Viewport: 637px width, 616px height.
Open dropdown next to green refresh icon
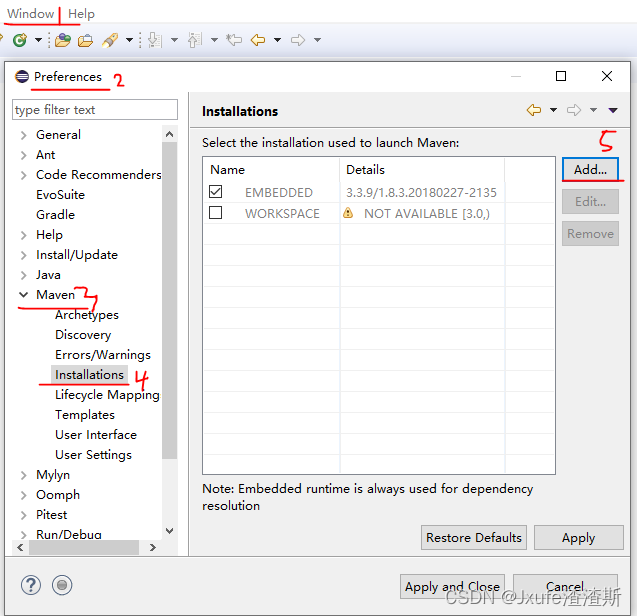coord(38,40)
